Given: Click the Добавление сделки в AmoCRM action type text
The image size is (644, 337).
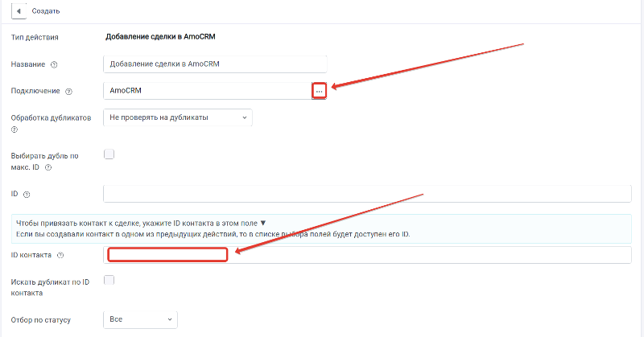Looking at the screenshot, I should tap(160, 36).
